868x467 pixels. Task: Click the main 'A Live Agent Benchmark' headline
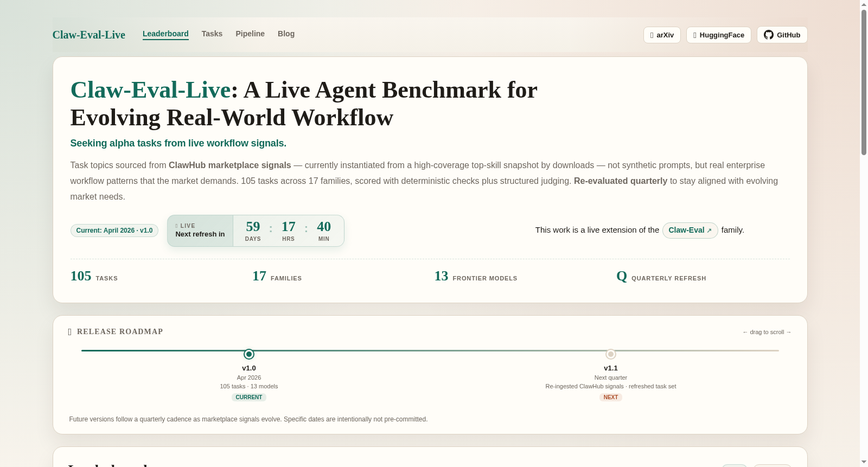pos(304,104)
